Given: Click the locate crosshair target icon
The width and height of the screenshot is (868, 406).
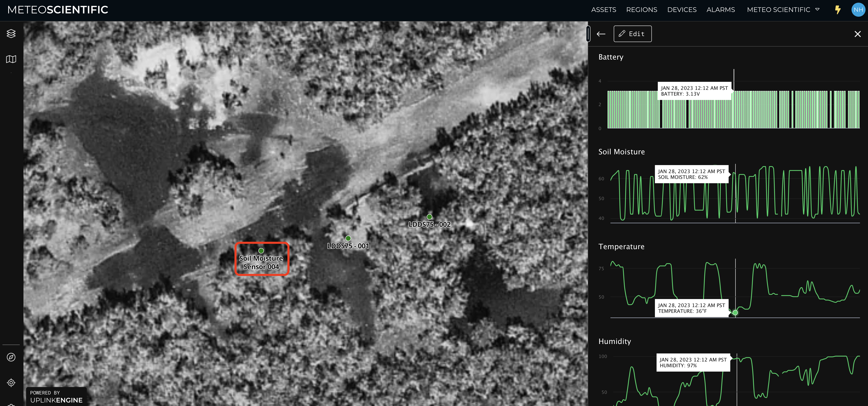Looking at the screenshot, I should pyautogui.click(x=11, y=382).
